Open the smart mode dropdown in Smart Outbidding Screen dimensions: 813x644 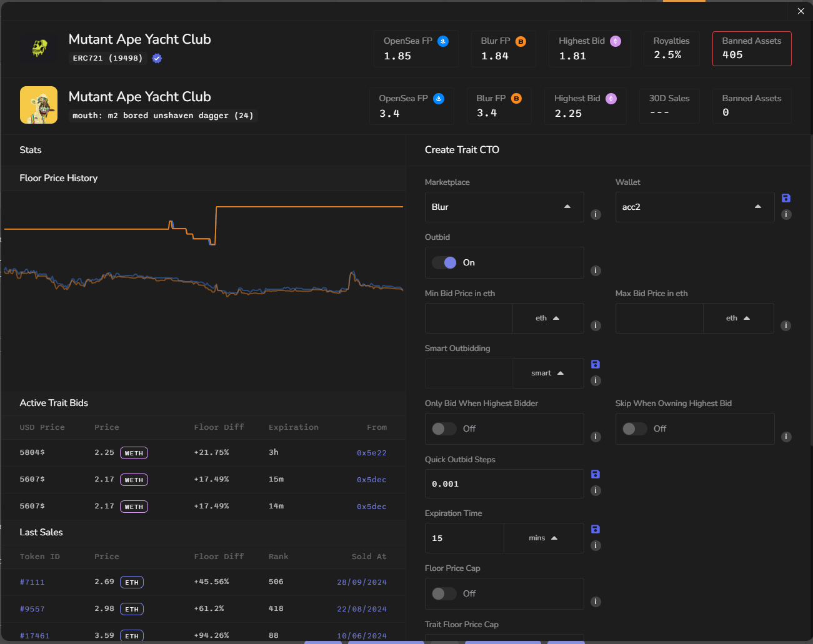point(547,373)
